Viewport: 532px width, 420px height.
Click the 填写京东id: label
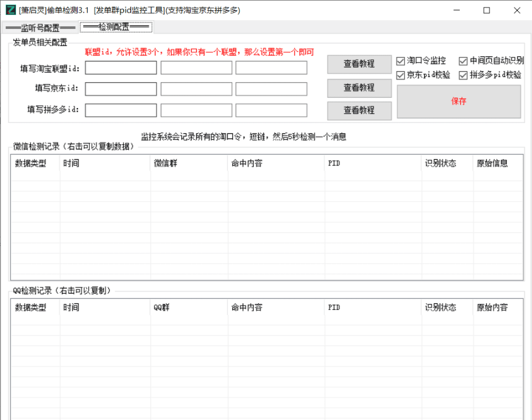point(57,88)
